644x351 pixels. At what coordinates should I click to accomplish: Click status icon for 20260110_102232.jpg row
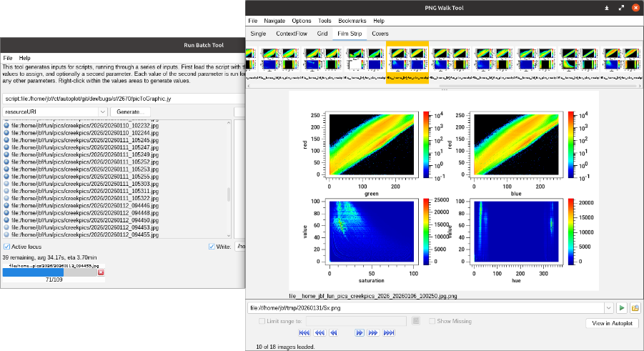(6, 126)
